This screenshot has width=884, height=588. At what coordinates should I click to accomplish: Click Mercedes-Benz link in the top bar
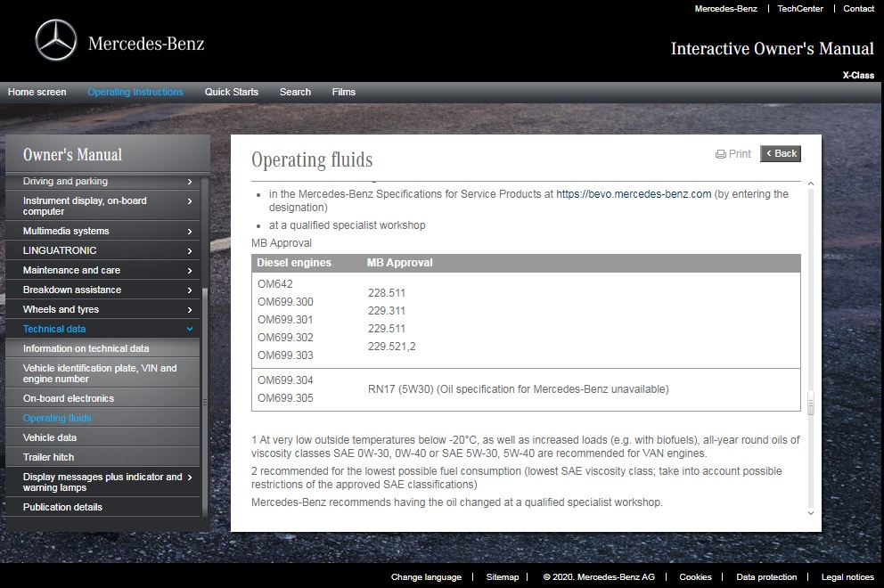point(725,8)
